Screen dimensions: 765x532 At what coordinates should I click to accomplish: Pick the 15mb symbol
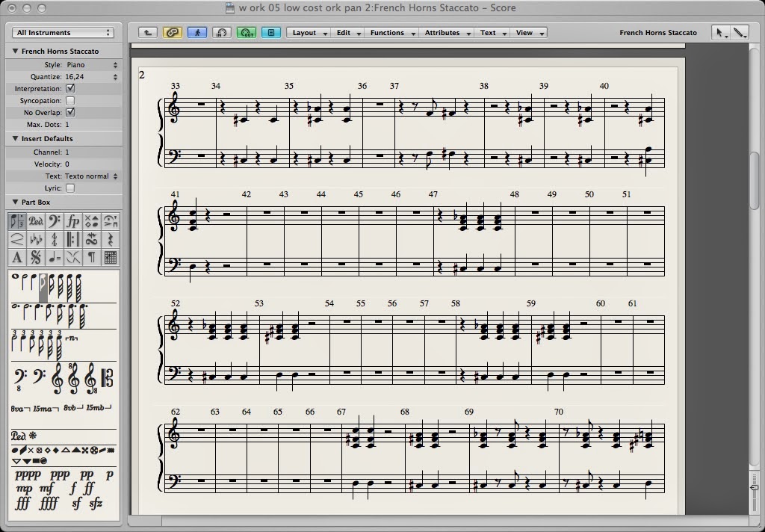[x=99, y=408]
